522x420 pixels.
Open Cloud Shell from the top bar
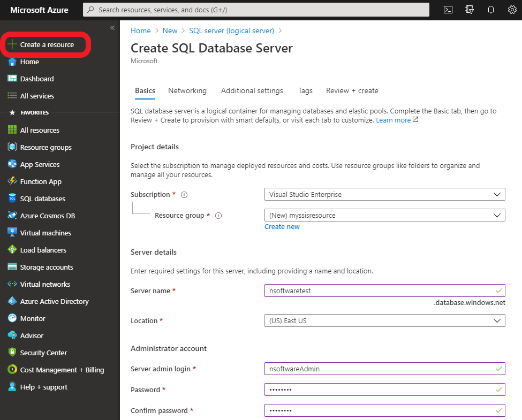[x=448, y=10]
